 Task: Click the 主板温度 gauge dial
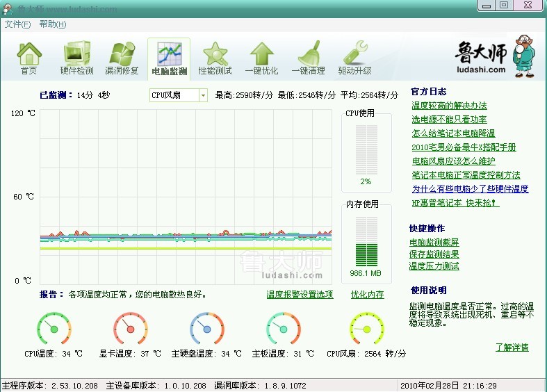click(x=284, y=329)
